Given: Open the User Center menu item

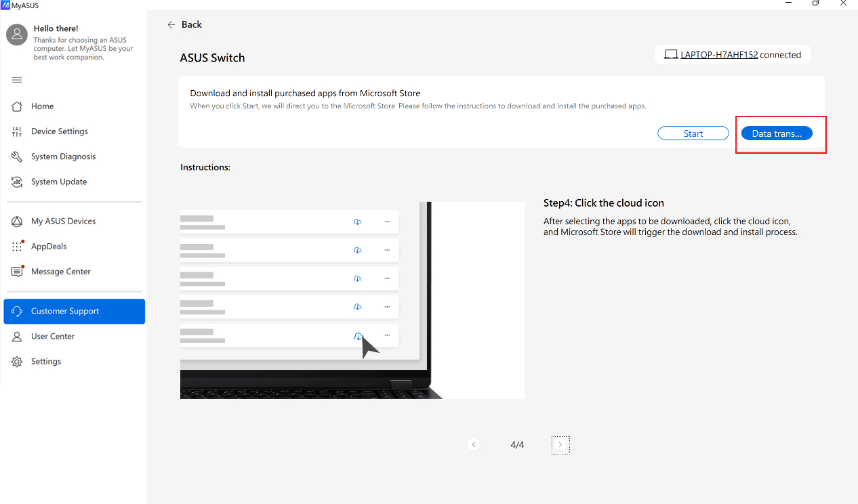Looking at the screenshot, I should (53, 337).
